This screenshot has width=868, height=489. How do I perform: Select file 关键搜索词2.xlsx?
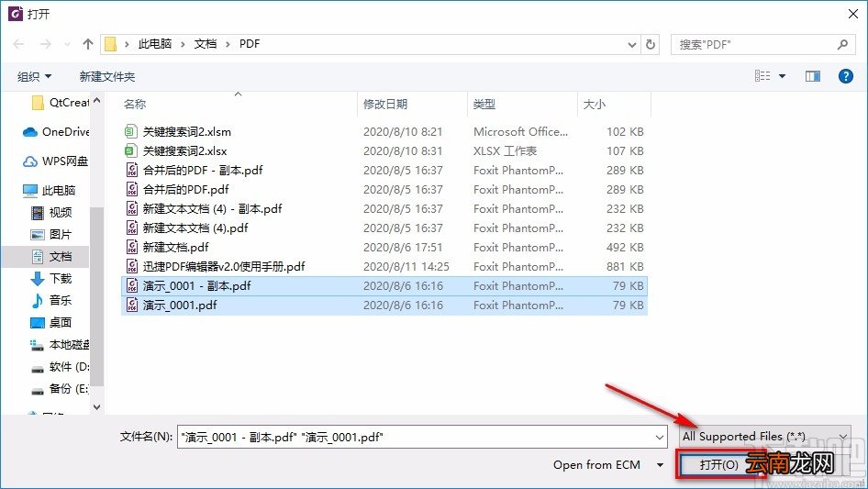pos(384,150)
